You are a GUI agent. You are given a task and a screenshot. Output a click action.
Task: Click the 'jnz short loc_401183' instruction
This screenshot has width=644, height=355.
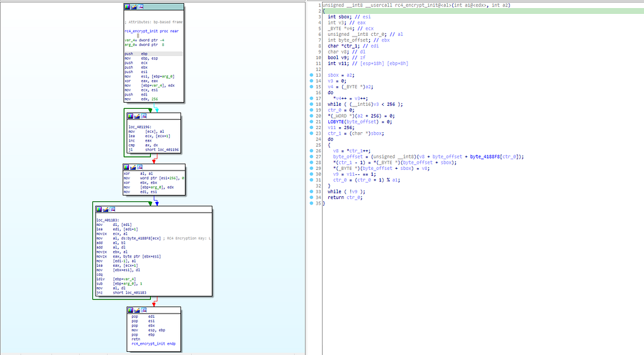[x=121, y=293]
